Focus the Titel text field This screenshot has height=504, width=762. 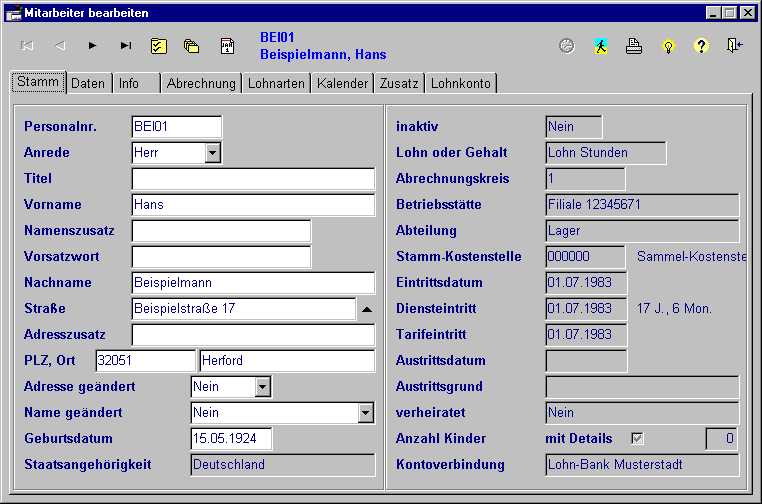click(252, 179)
